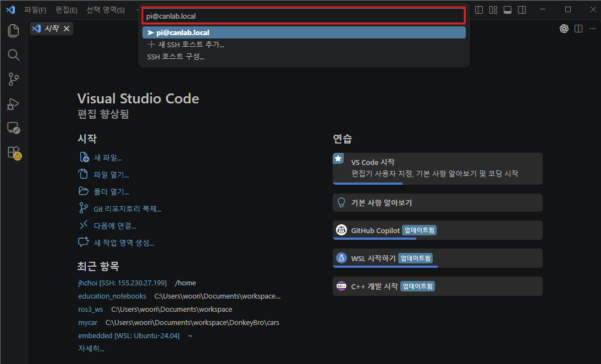Click 업데이트됨 badge on WSL 시작하기 card
The width and height of the screenshot is (601, 364).
click(x=416, y=258)
